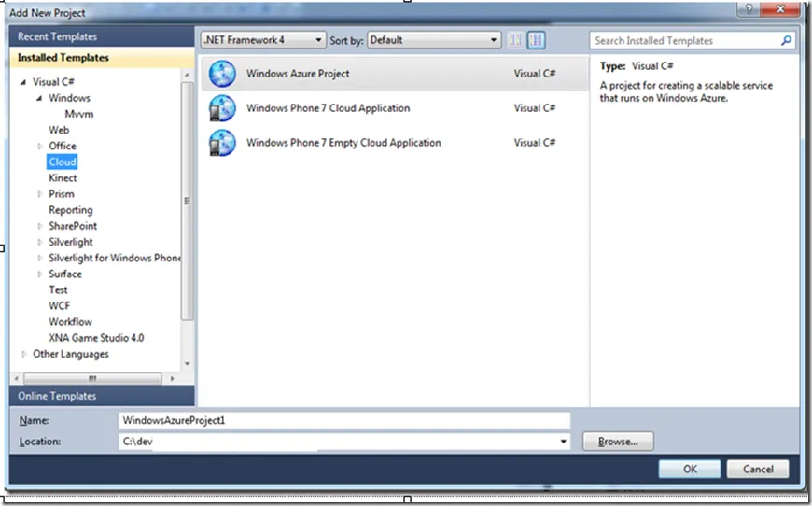Switch to medium icons list view

(x=536, y=40)
